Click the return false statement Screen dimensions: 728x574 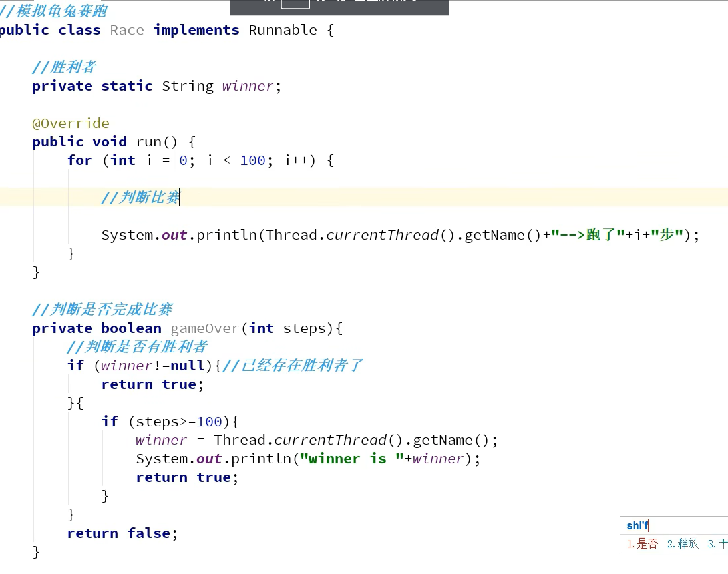(122, 533)
